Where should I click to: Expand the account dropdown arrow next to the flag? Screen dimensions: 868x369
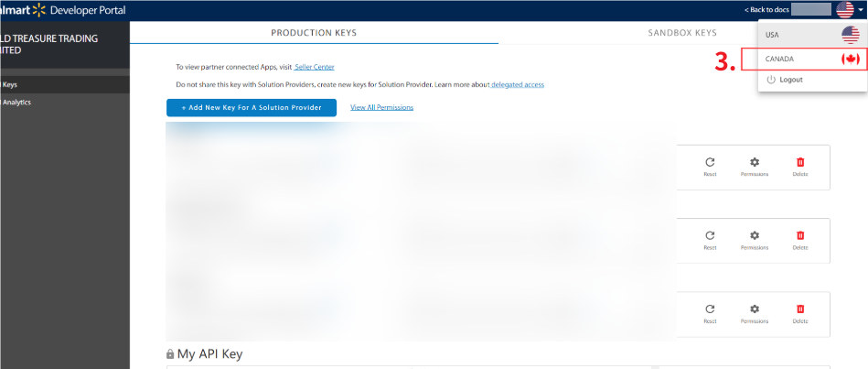click(x=861, y=10)
